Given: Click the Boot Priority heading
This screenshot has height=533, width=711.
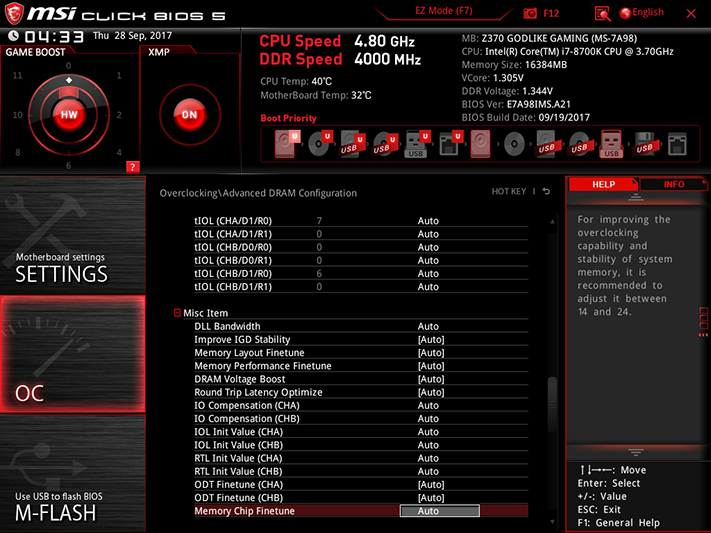Looking at the screenshot, I should [x=288, y=118].
